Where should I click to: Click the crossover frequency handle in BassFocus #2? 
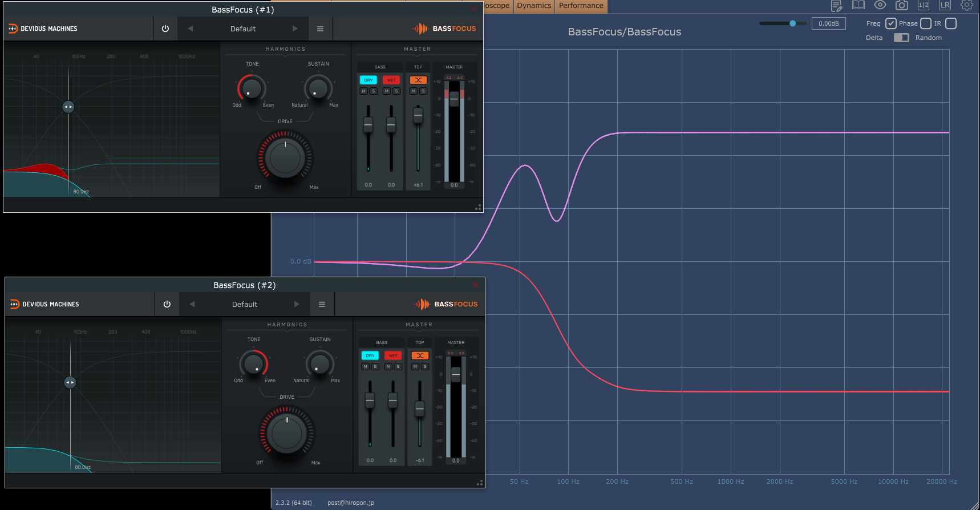click(x=70, y=382)
